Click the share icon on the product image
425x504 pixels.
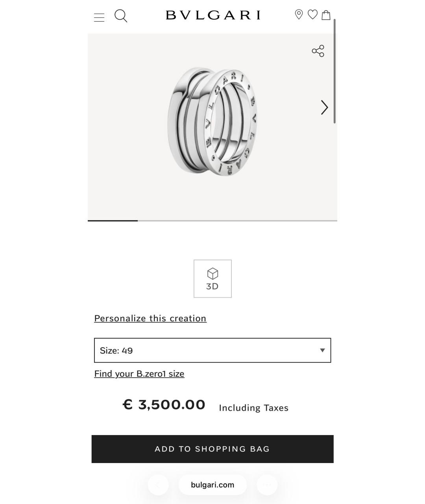coord(317,51)
